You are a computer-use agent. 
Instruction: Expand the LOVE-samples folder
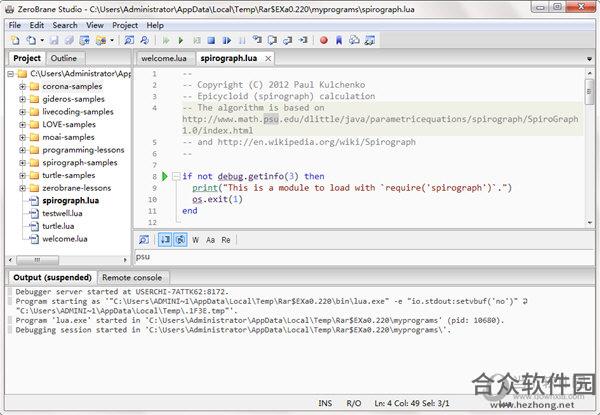23,124
